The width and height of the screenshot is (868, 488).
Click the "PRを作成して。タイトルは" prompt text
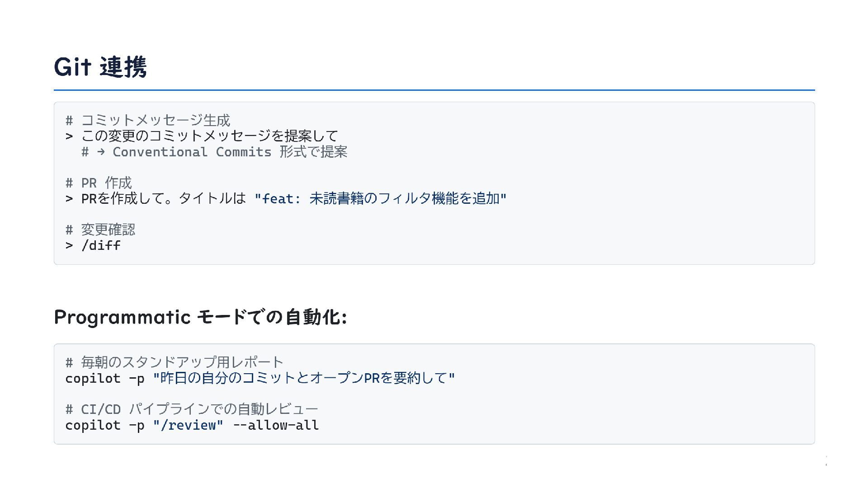coord(163,198)
